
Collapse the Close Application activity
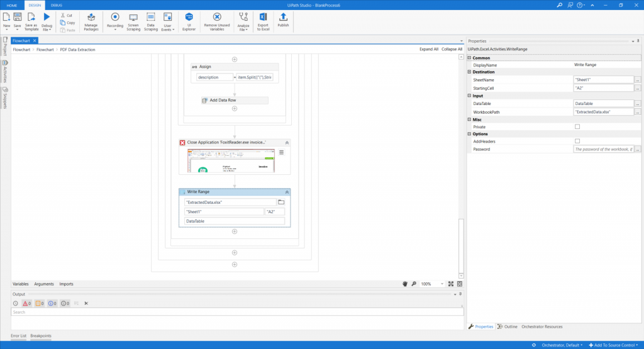coord(287,143)
